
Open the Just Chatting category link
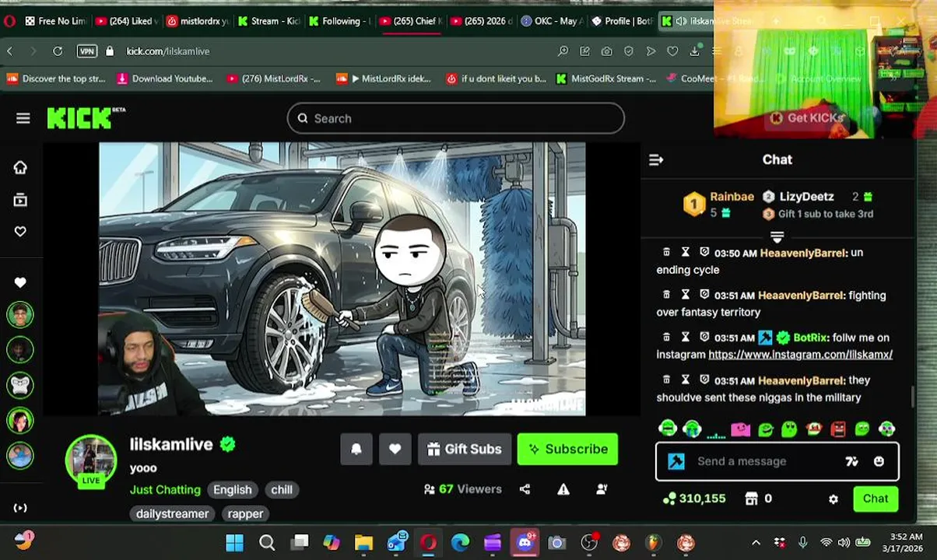tap(165, 489)
